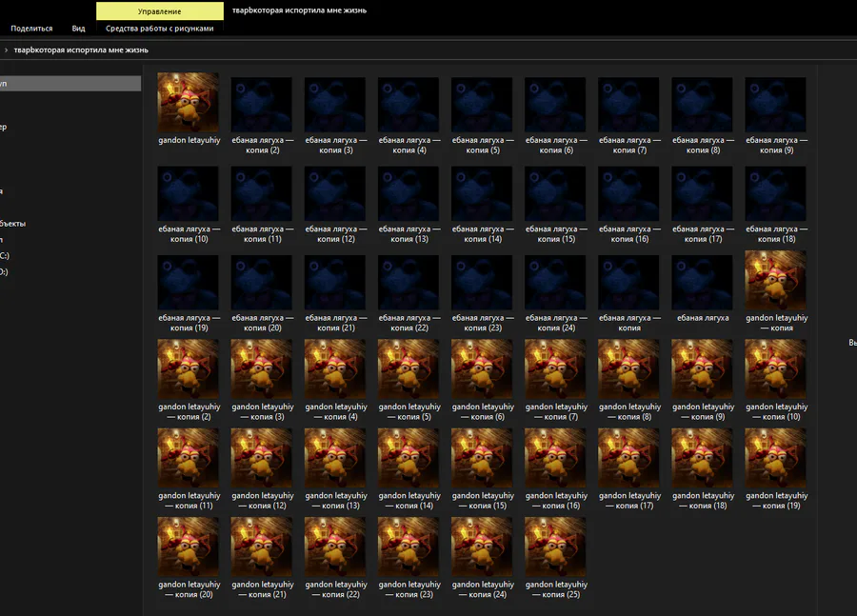
Task: Highlight thumbnail gandon letayuhiy — копия (11)
Action: [188, 458]
